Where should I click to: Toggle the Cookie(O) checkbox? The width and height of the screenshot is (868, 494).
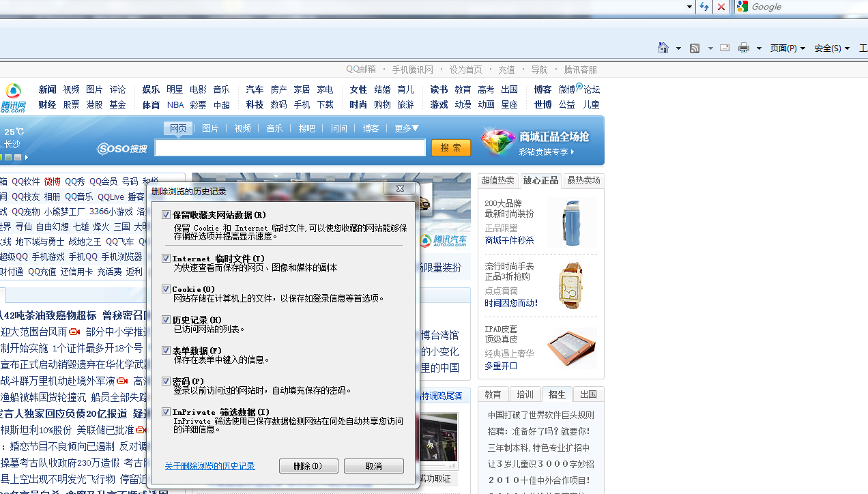click(166, 289)
